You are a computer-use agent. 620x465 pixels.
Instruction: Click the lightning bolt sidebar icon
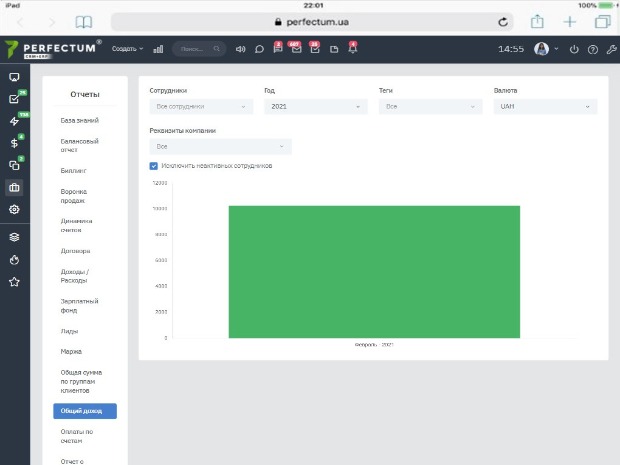(14, 121)
